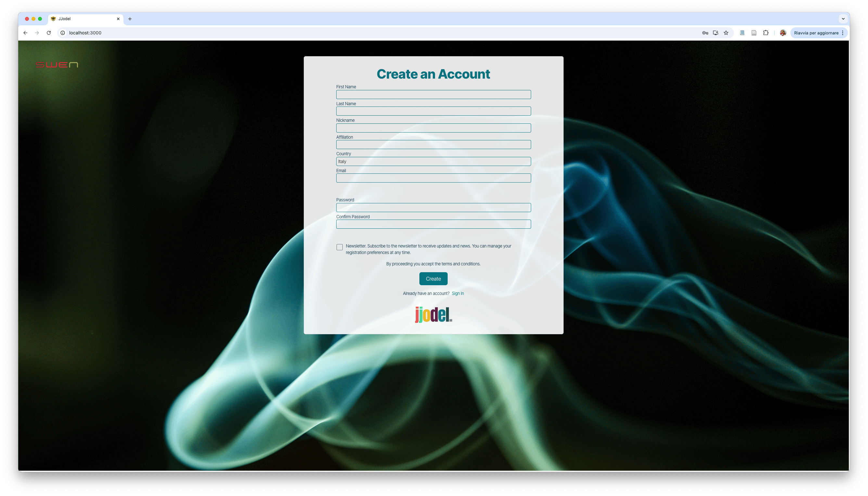
Task: Click the jjodel logo in form
Action: [x=433, y=314]
